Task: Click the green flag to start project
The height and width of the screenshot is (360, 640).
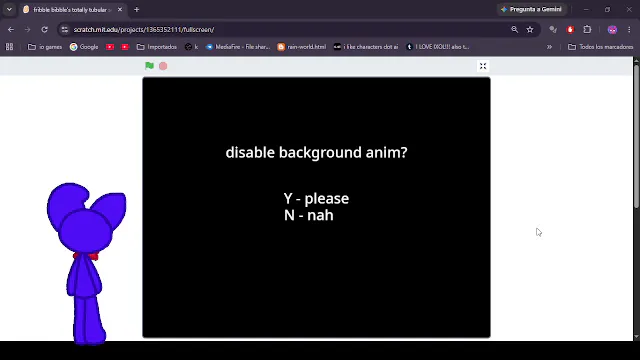Action: coord(149,66)
